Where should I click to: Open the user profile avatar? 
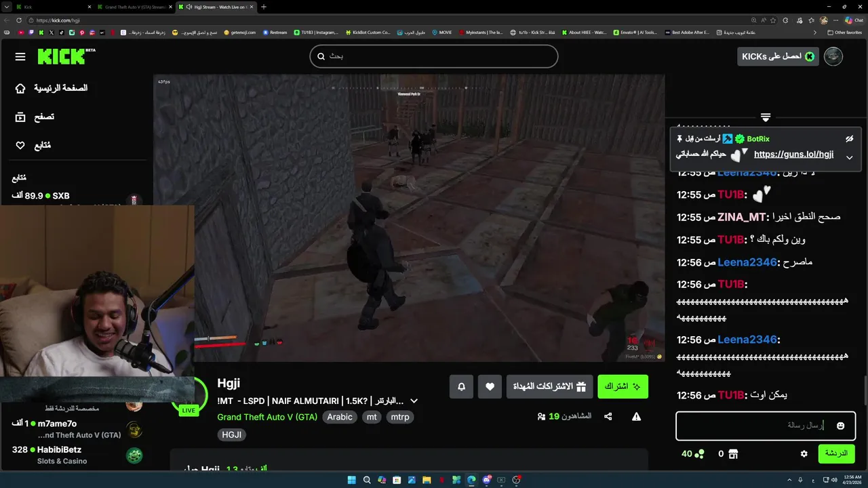pos(833,56)
